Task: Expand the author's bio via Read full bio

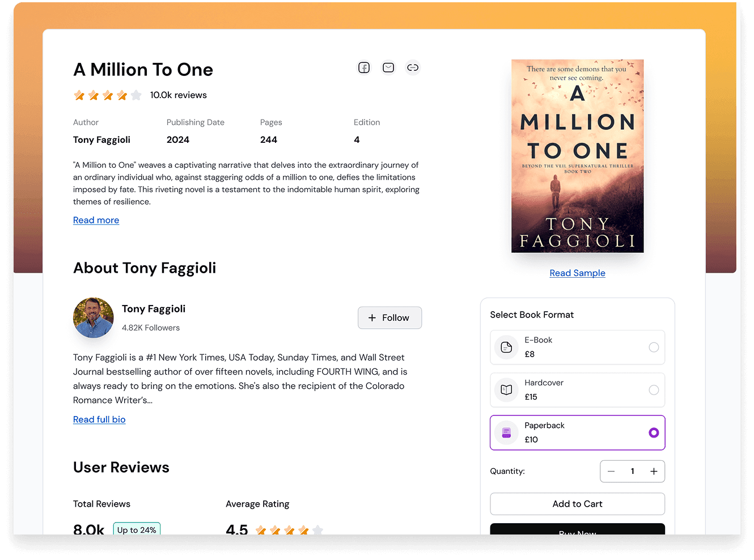Action: click(99, 419)
